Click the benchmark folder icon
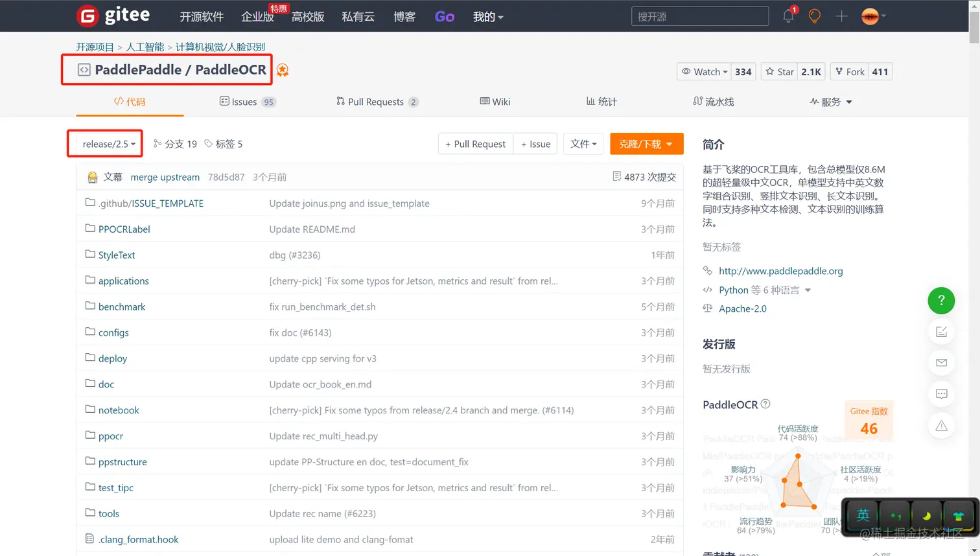The image size is (980, 556). click(x=90, y=307)
